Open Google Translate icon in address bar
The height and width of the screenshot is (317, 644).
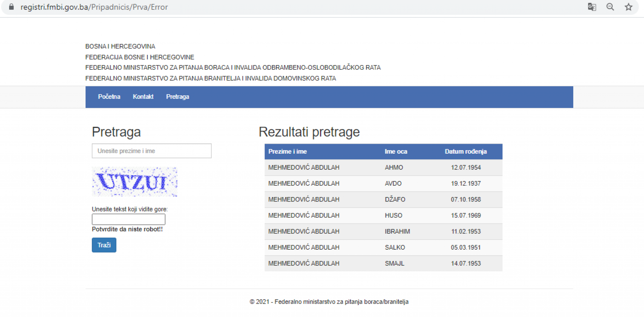[x=592, y=7]
